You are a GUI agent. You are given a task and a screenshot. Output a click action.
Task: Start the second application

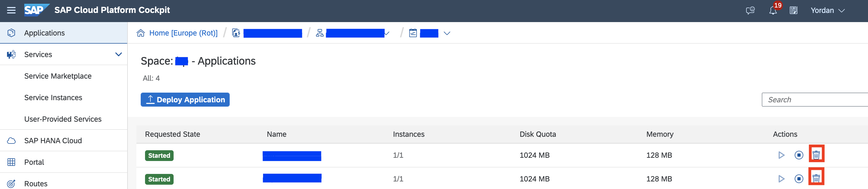coord(781,178)
